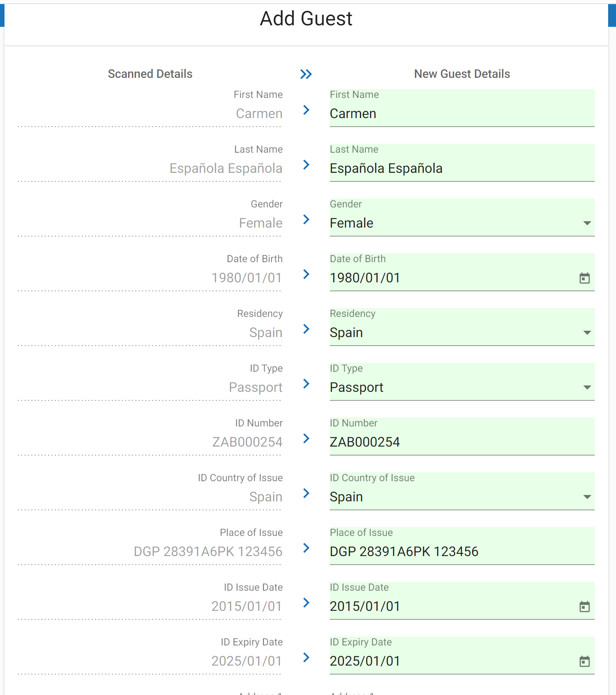Open the Gender dropdown
616x695 pixels.
tap(587, 223)
